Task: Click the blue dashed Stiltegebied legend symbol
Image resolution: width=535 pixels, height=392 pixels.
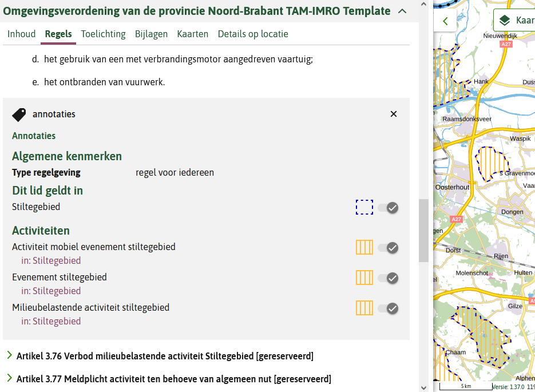Action: (x=364, y=207)
